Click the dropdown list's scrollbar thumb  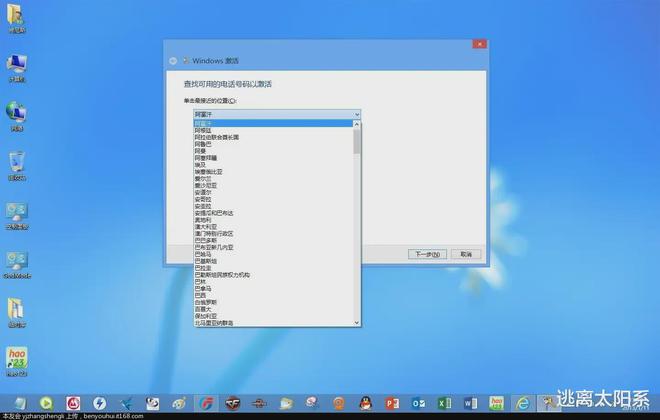tap(357, 141)
